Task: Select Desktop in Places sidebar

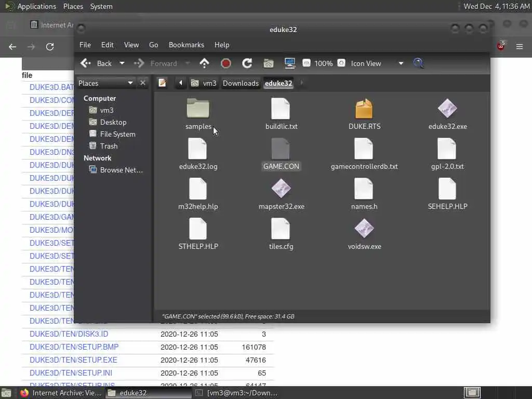Action: point(108,122)
